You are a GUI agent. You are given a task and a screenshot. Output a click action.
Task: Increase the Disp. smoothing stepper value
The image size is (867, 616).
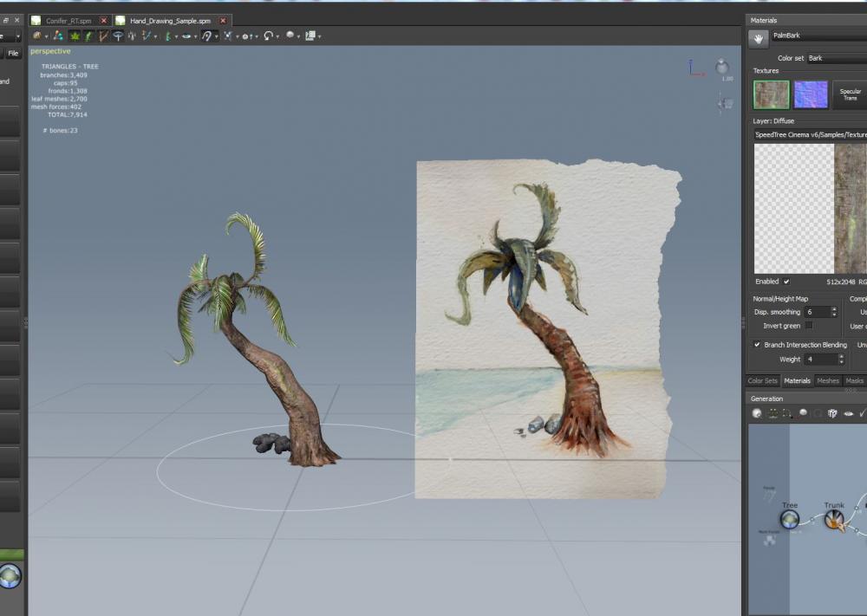pyautogui.click(x=834, y=308)
